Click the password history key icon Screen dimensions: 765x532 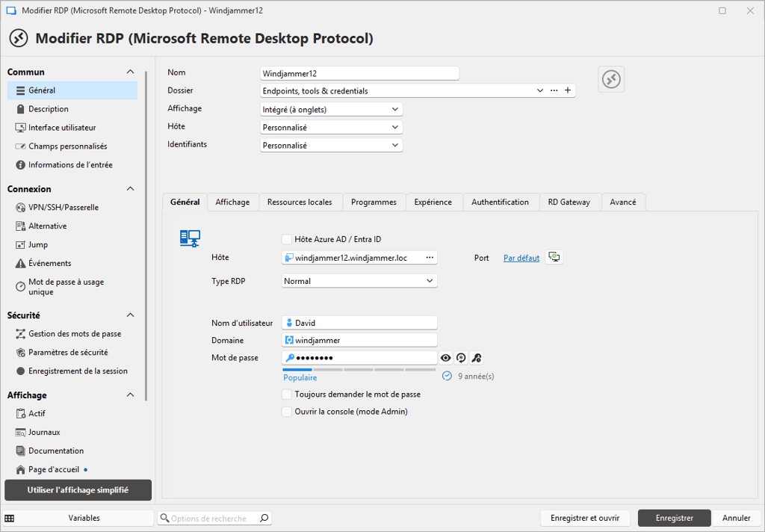tap(476, 358)
